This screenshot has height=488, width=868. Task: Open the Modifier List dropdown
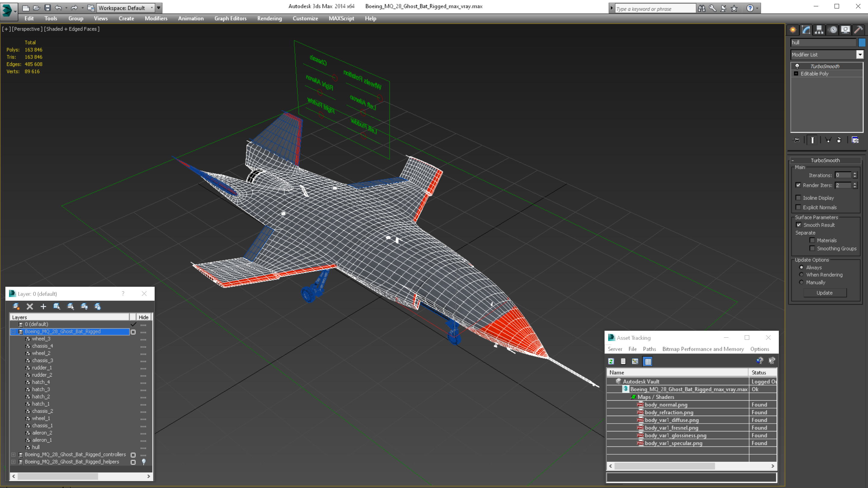coord(860,55)
